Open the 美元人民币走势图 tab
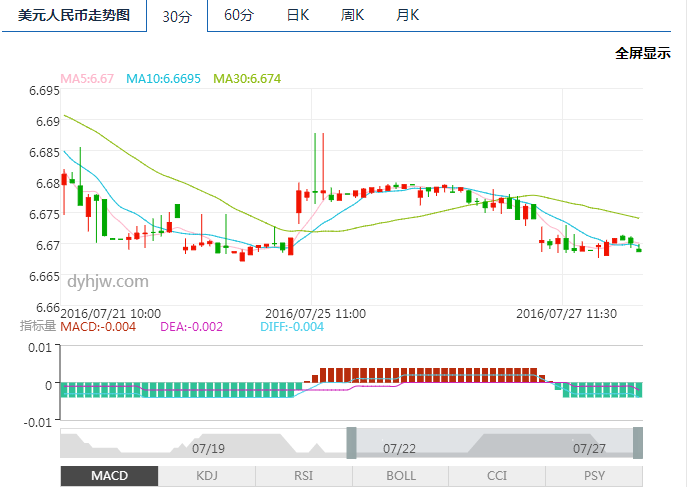The width and height of the screenshot is (691, 487). (74, 16)
